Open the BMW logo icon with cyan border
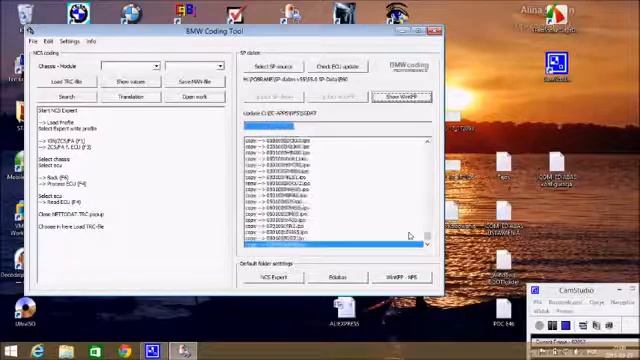This screenshot has width=640, height=360. pos(78,13)
